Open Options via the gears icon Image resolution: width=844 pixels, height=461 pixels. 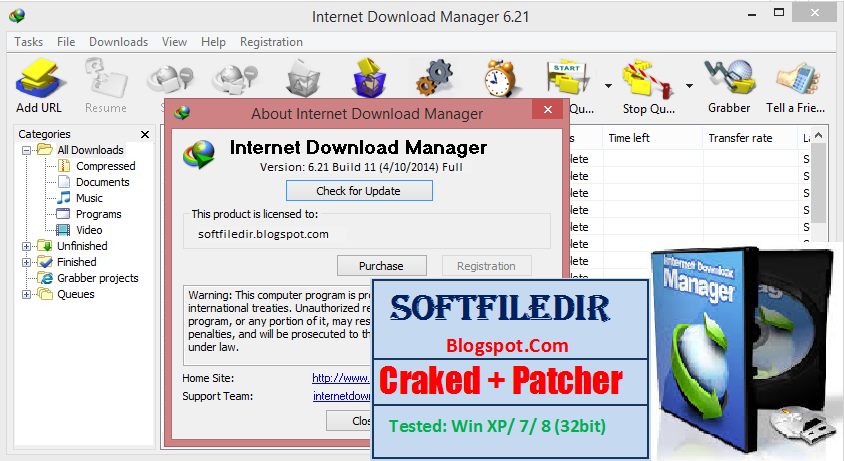tap(435, 78)
